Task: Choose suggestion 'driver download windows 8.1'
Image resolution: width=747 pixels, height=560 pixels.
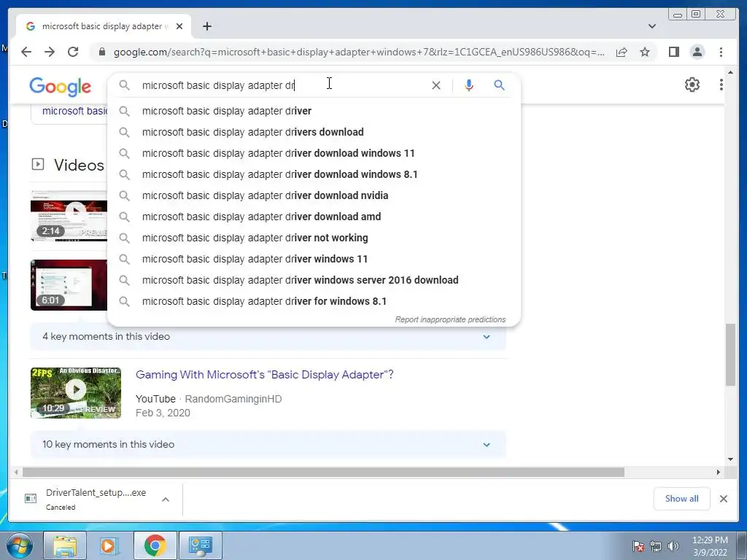Action: [x=314, y=174]
